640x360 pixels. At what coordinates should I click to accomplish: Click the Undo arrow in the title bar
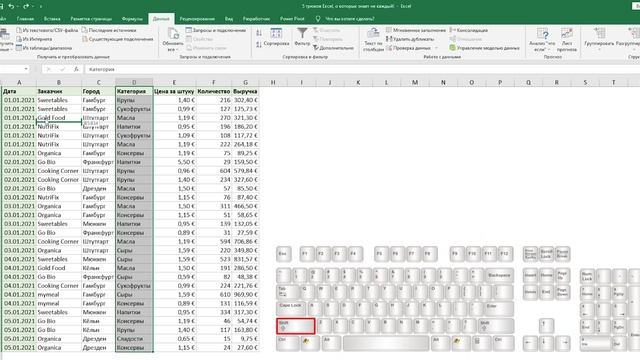[11, 6]
